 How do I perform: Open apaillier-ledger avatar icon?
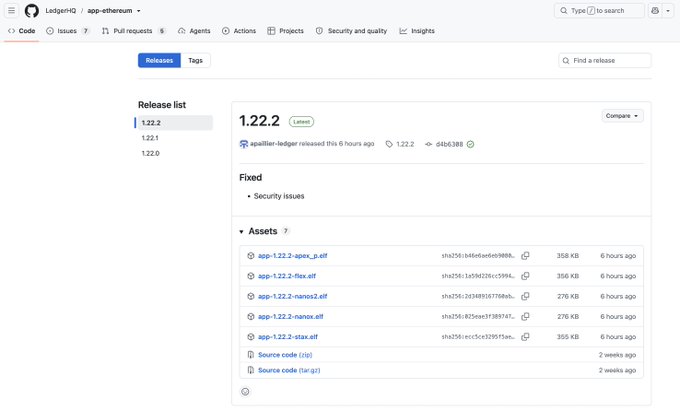[244, 144]
